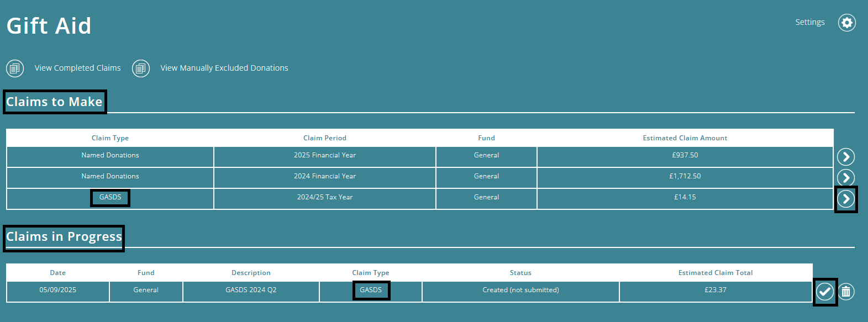The width and height of the screenshot is (868, 322).
Task: Click the Claims to Make heading
Action: click(54, 102)
